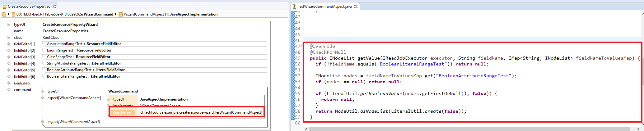Toggle code folding at line 47
The width and height of the screenshot is (644, 131).
tap(302, 46)
